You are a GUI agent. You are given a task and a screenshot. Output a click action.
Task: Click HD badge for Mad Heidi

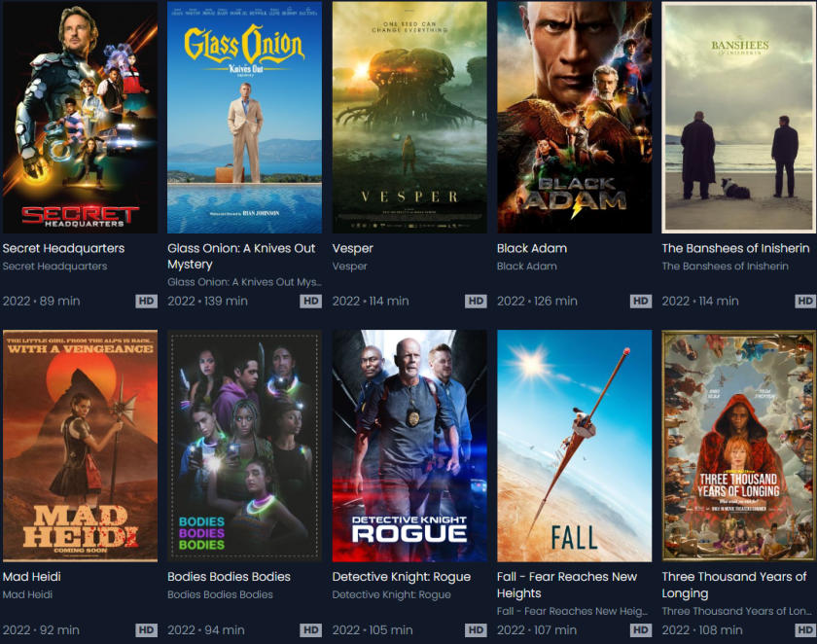(147, 630)
